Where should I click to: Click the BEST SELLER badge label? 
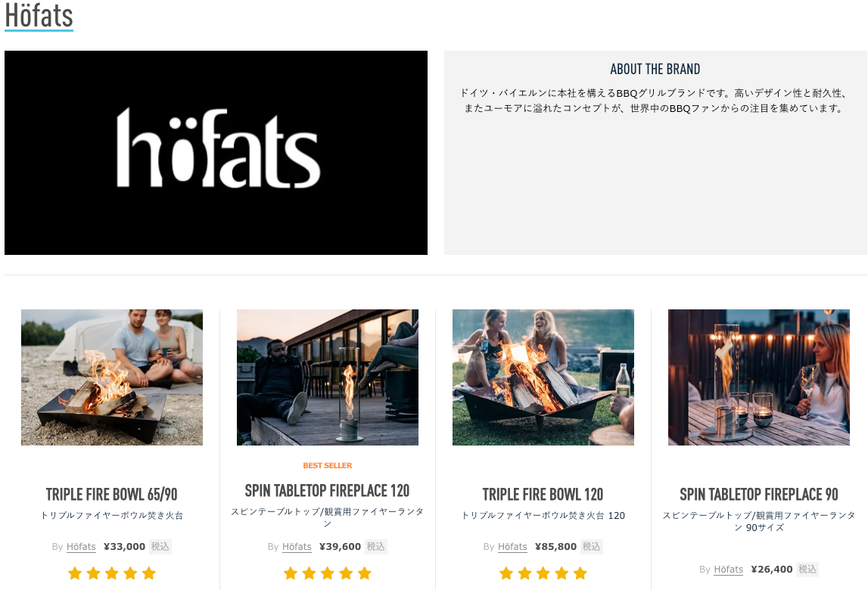tap(327, 465)
